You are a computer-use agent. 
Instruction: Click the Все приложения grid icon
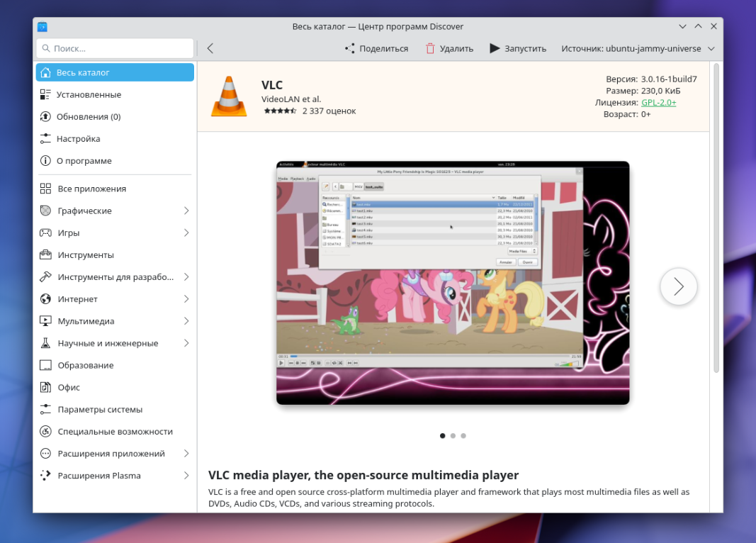pyautogui.click(x=45, y=189)
